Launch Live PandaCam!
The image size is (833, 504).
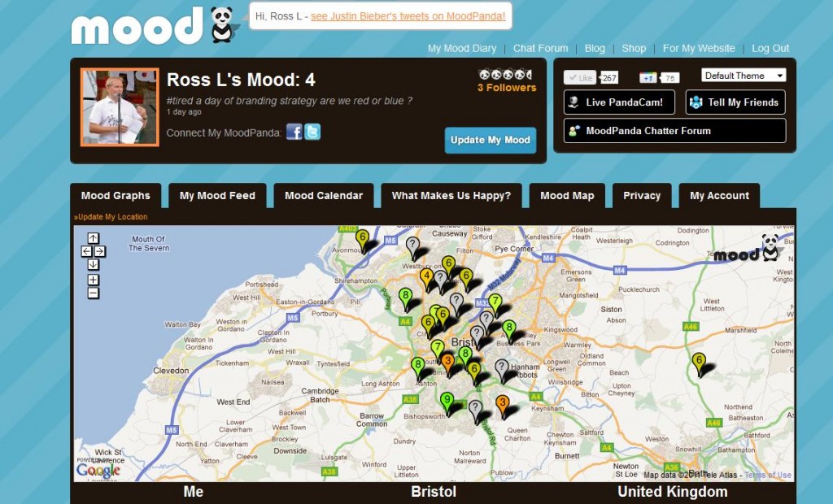coord(619,102)
